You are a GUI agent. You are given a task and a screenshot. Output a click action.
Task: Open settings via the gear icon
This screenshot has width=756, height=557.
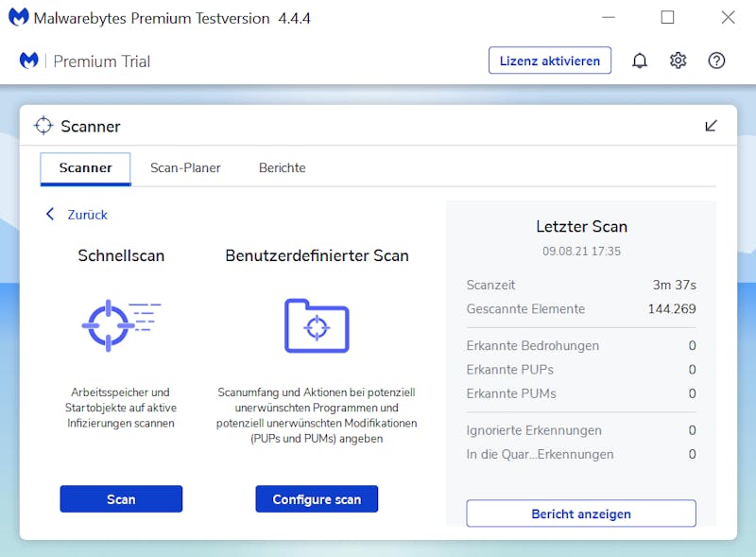(678, 61)
